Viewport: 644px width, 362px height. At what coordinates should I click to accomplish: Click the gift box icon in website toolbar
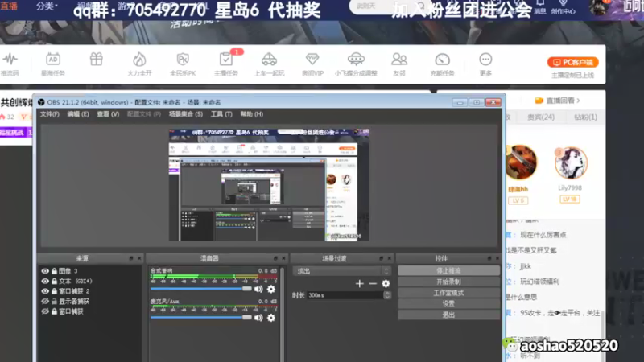coord(96,60)
